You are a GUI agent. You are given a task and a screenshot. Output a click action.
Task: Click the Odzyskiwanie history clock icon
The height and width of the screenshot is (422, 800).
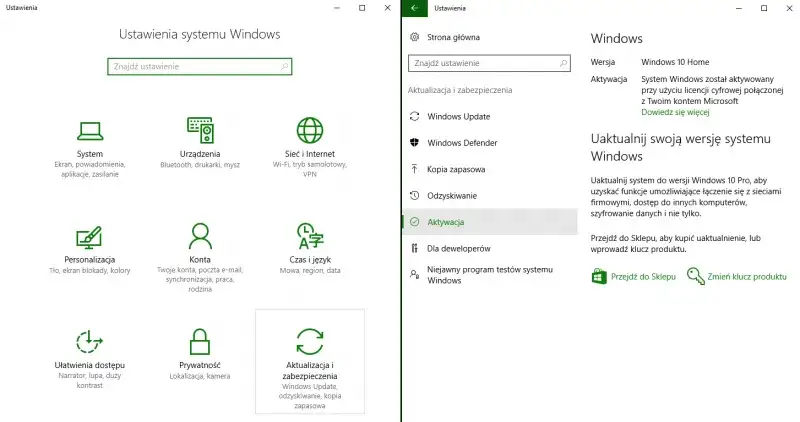click(415, 195)
